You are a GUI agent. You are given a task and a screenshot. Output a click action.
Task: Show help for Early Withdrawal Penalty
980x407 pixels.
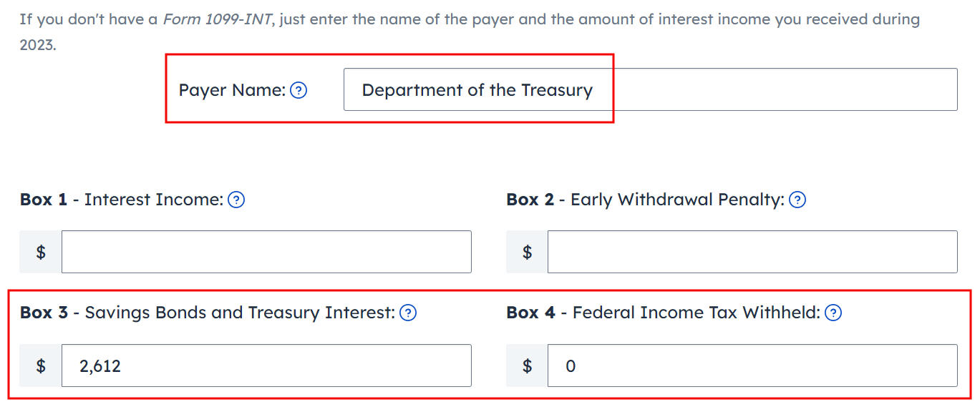797,200
